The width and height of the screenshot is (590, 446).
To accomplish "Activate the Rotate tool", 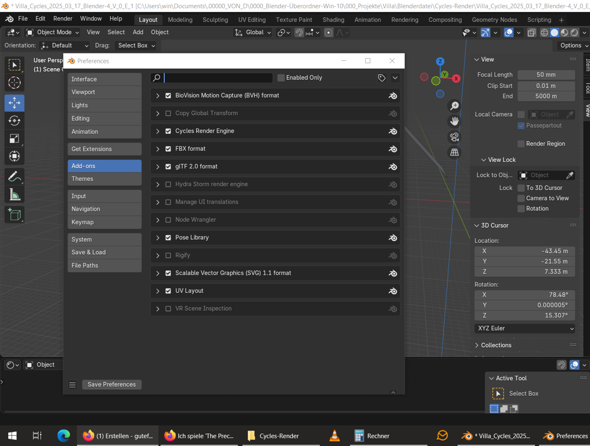I will tap(14, 121).
